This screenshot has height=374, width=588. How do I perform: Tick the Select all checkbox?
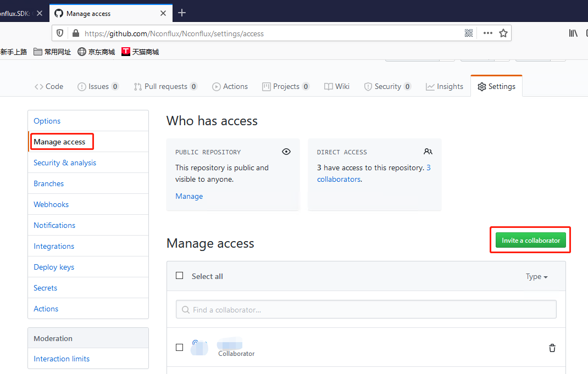[180, 276]
